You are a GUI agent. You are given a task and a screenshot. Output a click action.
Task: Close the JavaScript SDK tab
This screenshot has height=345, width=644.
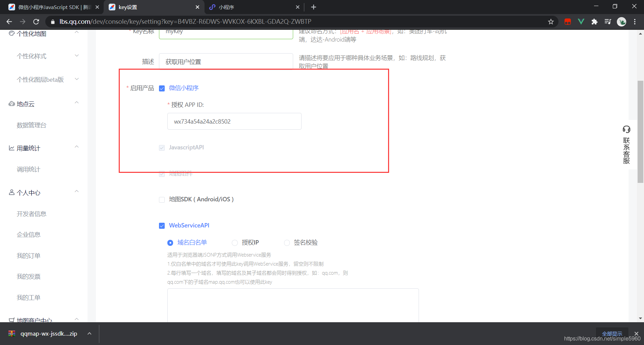pos(97,7)
